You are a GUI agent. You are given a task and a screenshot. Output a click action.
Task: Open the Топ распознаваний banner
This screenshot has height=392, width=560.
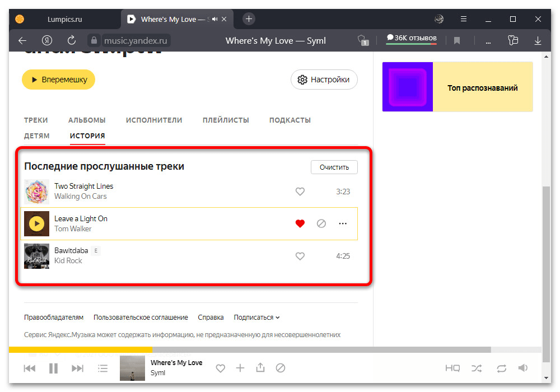click(x=458, y=87)
